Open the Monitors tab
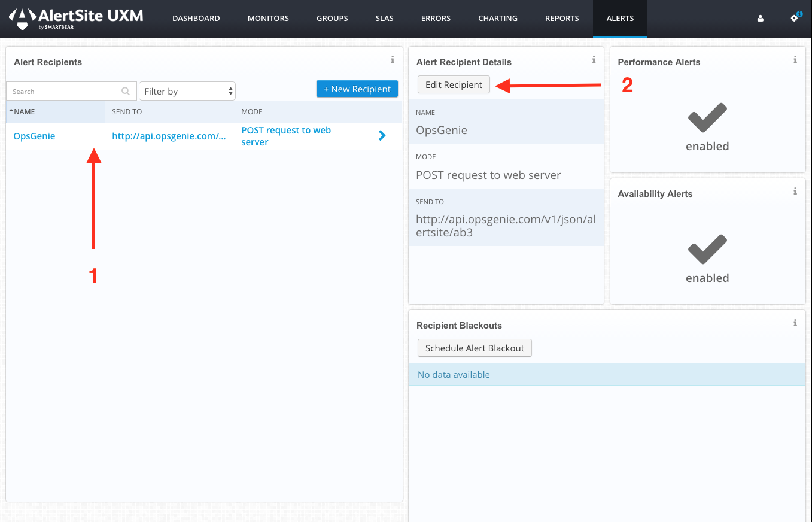The width and height of the screenshot is (812, 522). 268,19
